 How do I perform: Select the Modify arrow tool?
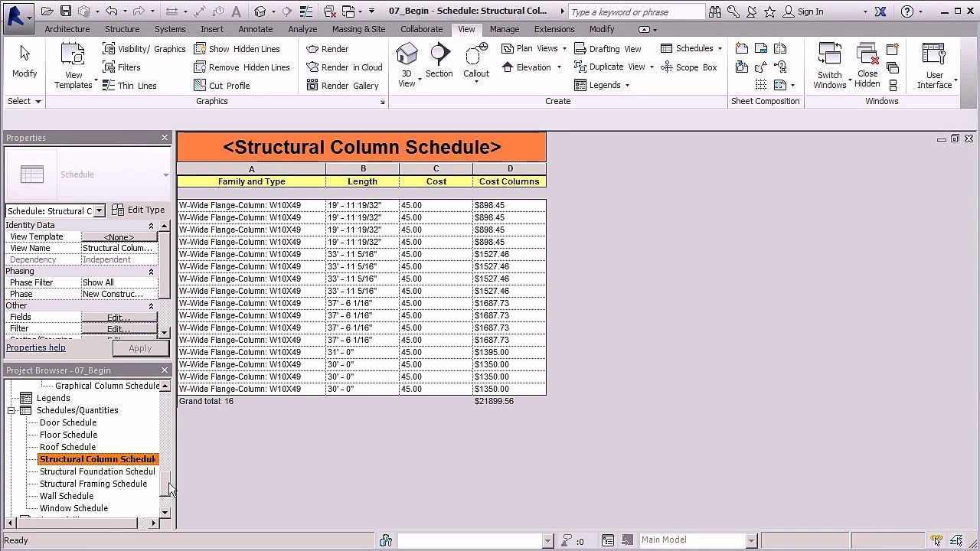(x=24, y=61)
